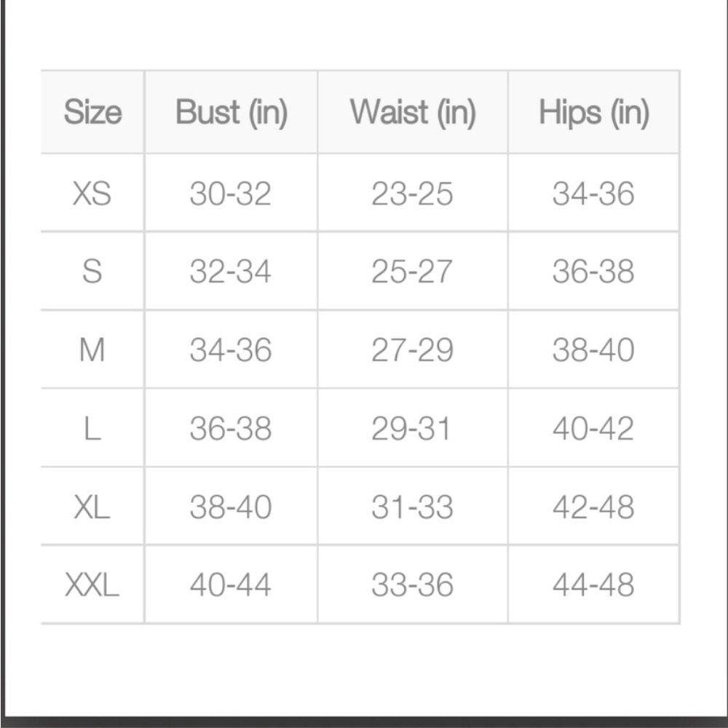Select the S size row label
This screenshot has width=728, height=728.
92,271
